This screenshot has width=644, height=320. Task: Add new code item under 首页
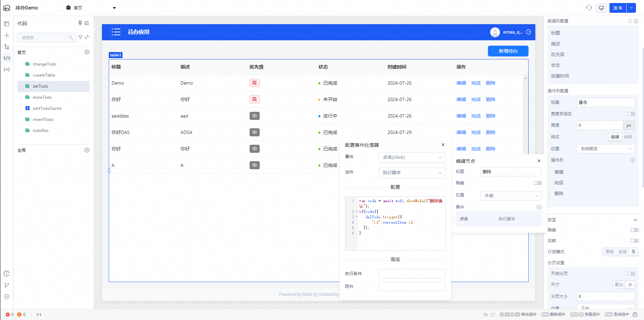(x=87, y=52)
